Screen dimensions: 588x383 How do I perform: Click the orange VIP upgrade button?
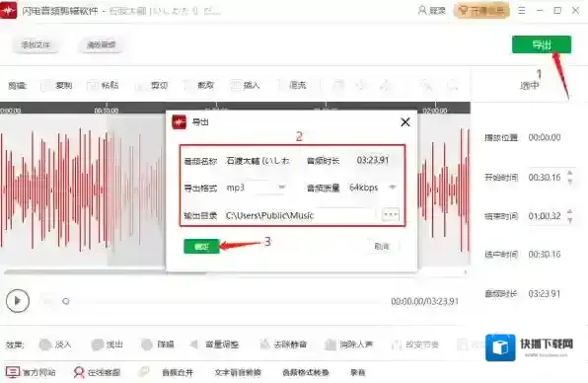(x=481, y=11)
